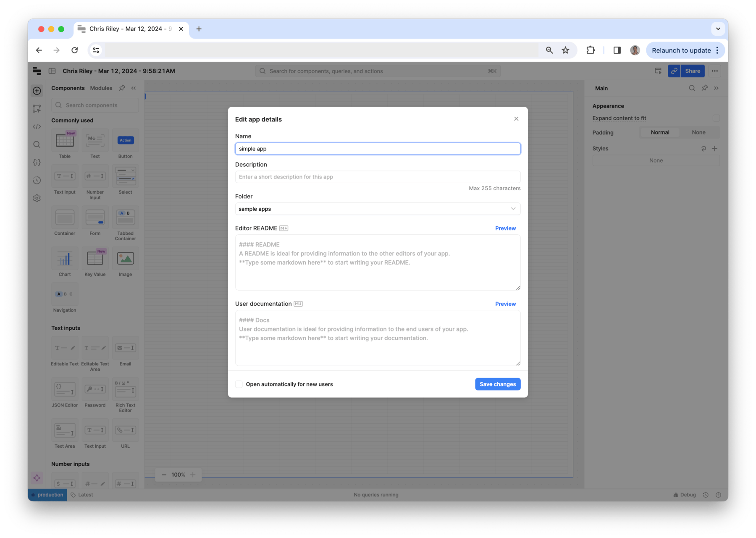
Task: Select the Container component
Action: 65,222
